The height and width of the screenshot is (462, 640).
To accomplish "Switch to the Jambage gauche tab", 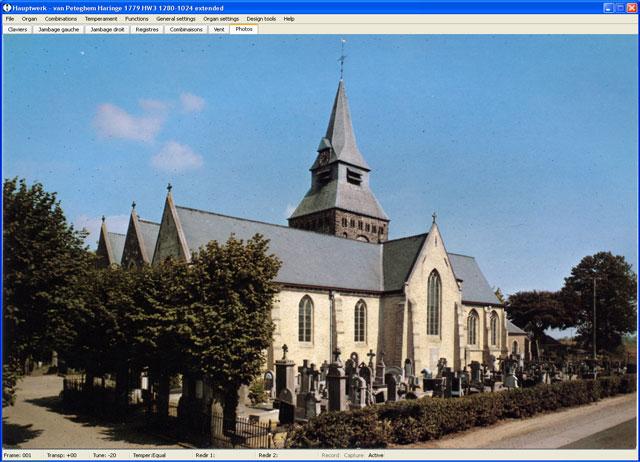I will click(x=58, y=29).
